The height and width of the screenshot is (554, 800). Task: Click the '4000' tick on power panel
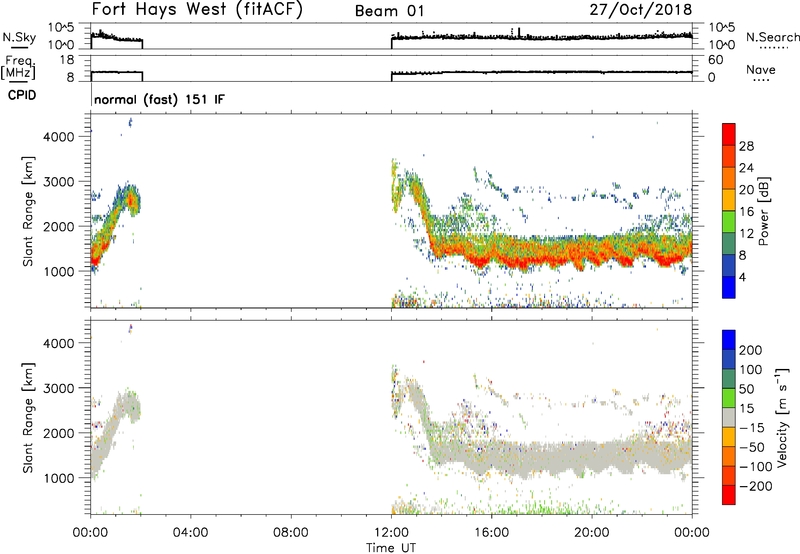[x=58, y=137]
